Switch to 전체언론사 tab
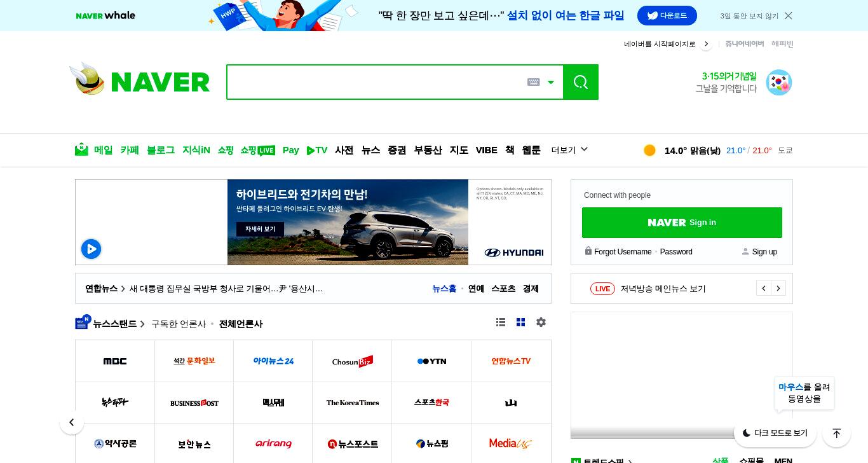Screen dimensions: 868x463 tap(241, 324)
